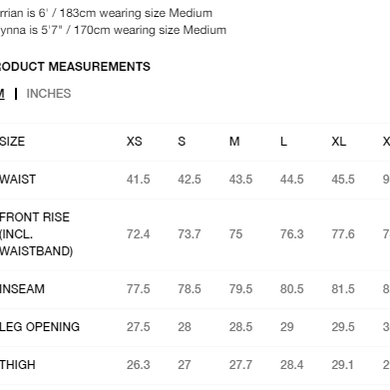Click the XS size column header
Screen dimensions: 390x390
pos(134,141)
